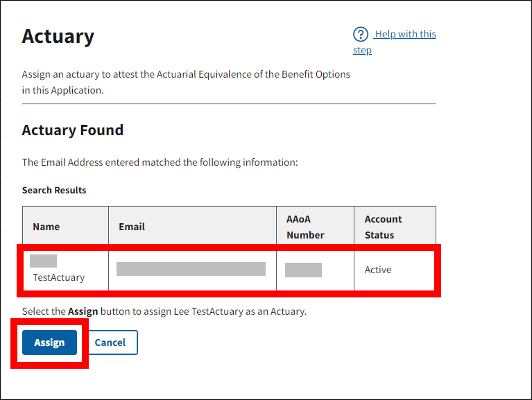Viewport: 532px width, 400px height.
Task: Open the "Help with this step" link
Action: 404,35
